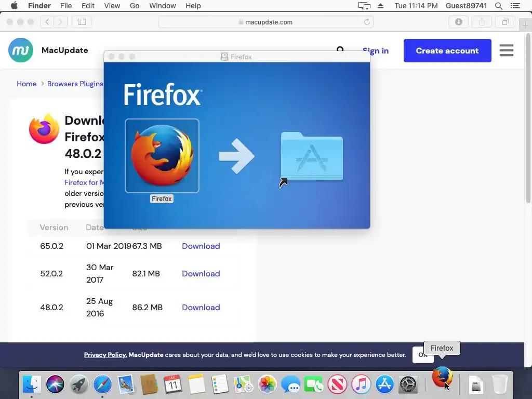Open Launchpad rocket icon in Dock

click(x=79, y=384)
